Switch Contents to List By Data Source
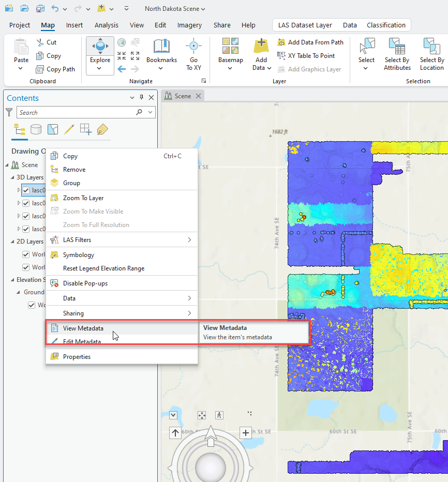This screenshot has height=482, width=448. tap(35, 128)
